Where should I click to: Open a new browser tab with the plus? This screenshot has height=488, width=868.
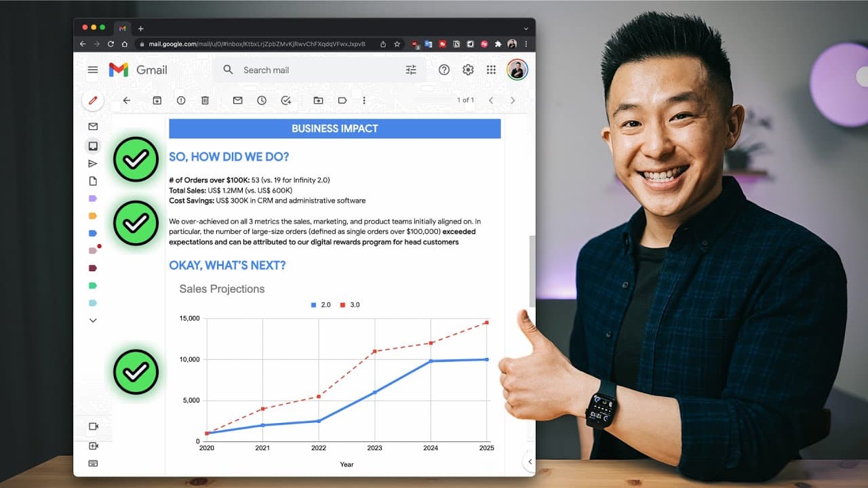tap(141, 28)
